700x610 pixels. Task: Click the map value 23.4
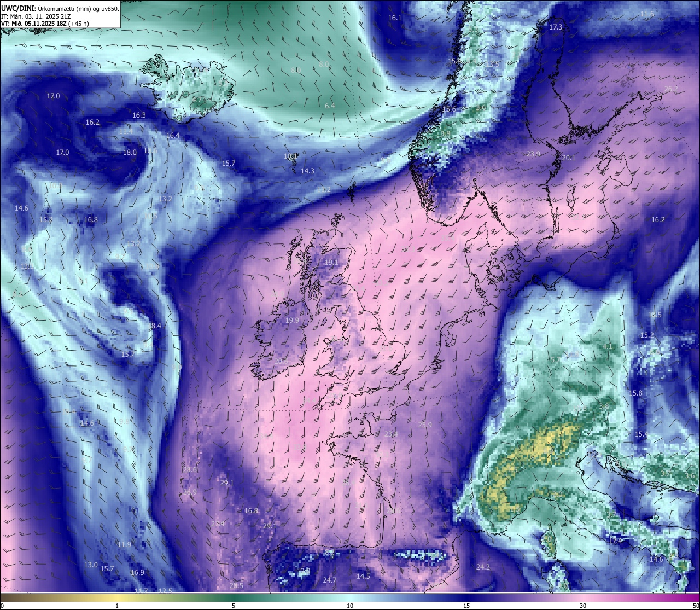click(390, 434)
